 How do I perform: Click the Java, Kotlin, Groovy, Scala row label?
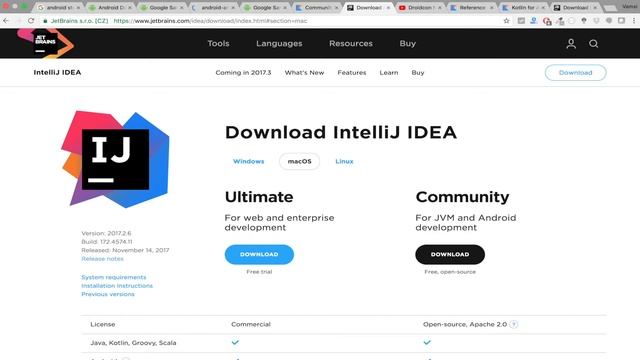point(133,343)
